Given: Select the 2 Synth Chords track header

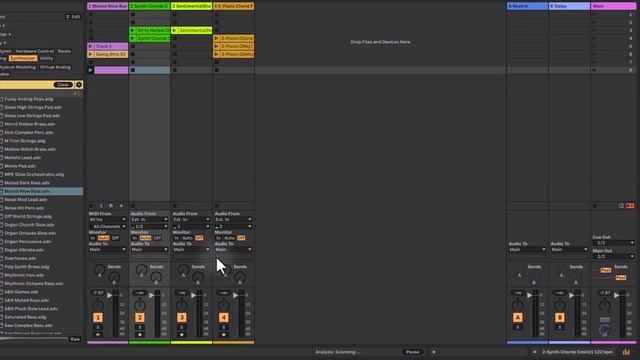Looking at the screenshot, I should tap(149, 6).
